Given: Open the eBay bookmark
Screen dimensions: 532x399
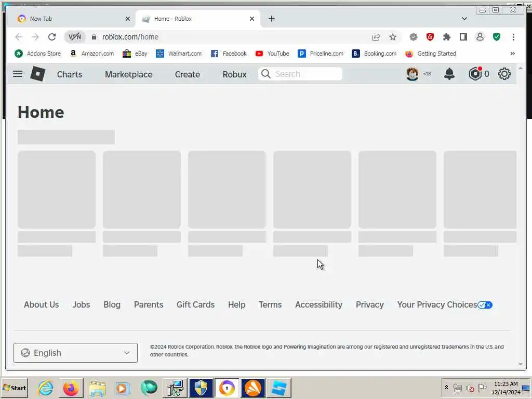Looking at the screenshot, I should pyautogui.click(x=135, y=54).
